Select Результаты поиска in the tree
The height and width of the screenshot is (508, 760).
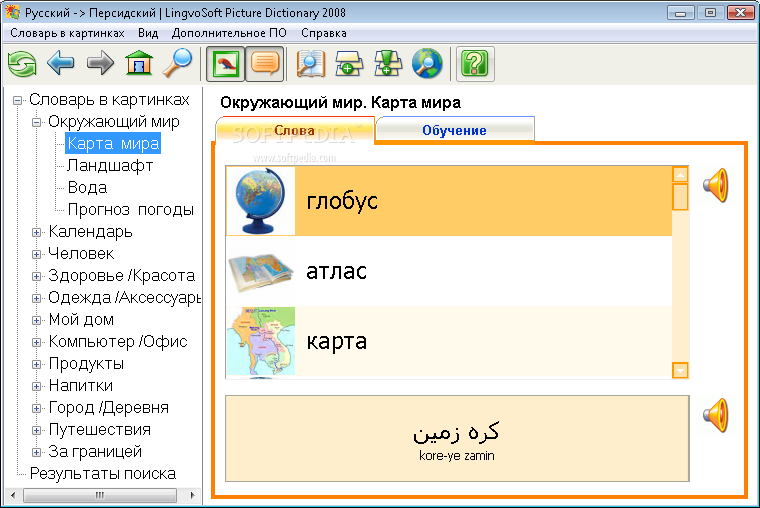coord(103,474)
